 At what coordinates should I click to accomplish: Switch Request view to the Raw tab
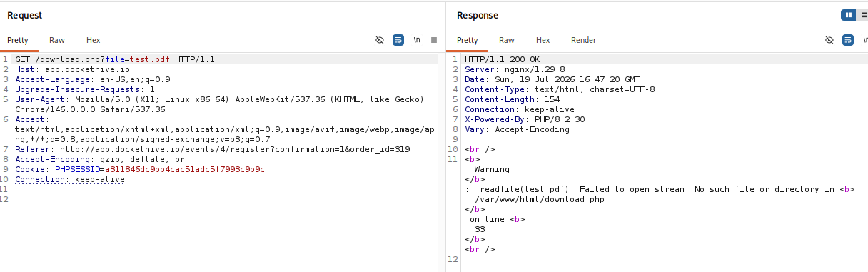click(57, 40)
